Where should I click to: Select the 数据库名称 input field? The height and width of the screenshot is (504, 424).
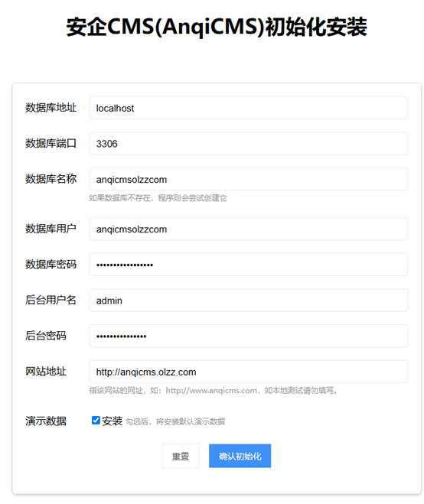[x=248, y=179]
